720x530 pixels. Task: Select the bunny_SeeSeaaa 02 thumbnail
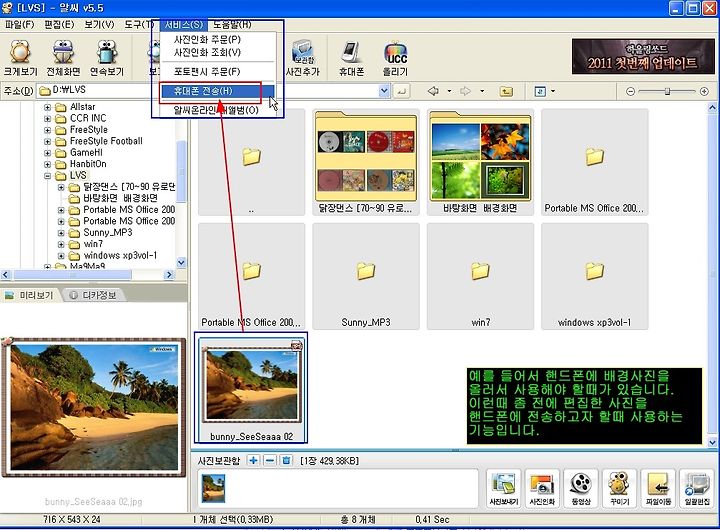pyautogui.click(x=251, y=389)
